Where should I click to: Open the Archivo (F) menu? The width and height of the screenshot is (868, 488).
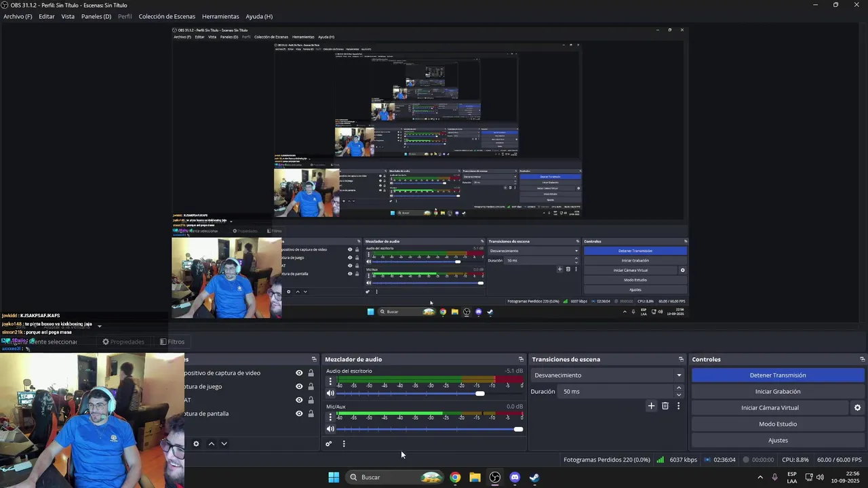pyautogui.click(x=18, y=16)
